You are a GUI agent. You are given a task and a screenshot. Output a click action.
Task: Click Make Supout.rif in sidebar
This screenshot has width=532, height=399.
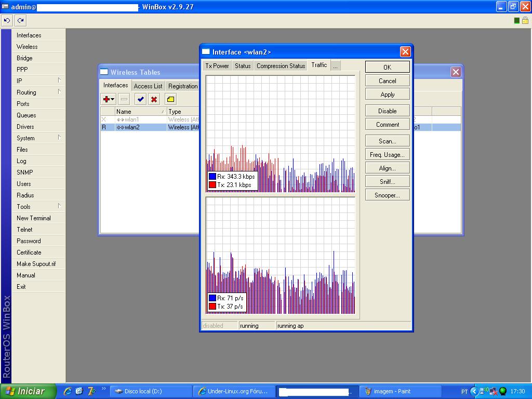click(x=38, y=264)
